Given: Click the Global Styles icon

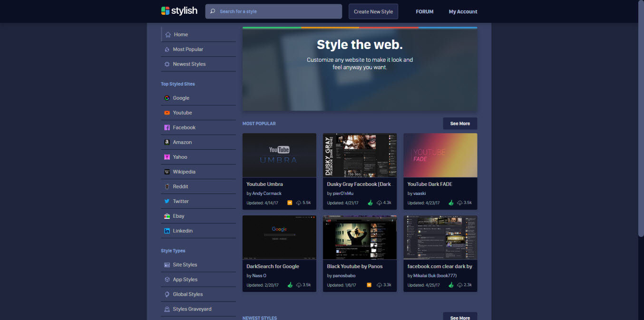Looking at the screenshot, I should point(167,294).
